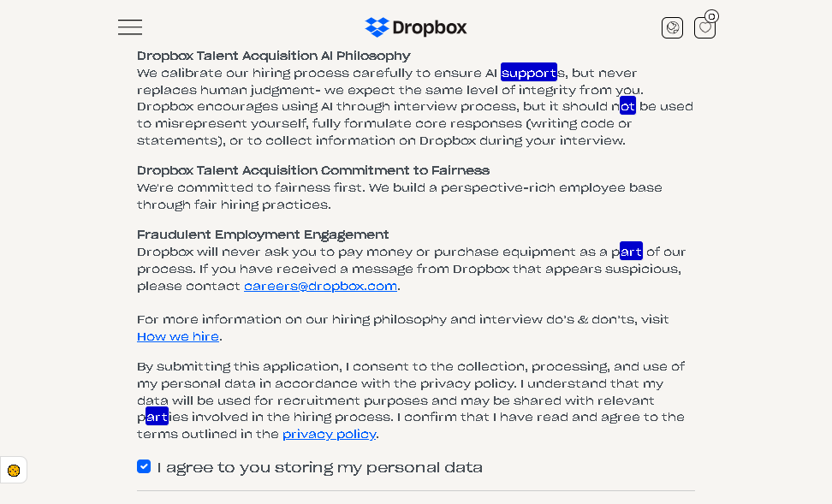
Task: Click the saved jobs count badge
Action: tap(711, 16)
